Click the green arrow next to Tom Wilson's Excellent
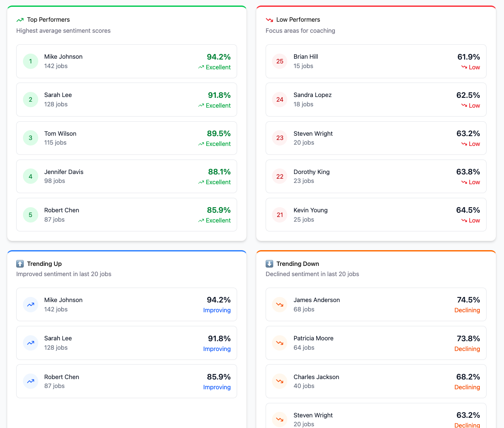The height and width of the screenshot is (428, 504). click(201, 144)
